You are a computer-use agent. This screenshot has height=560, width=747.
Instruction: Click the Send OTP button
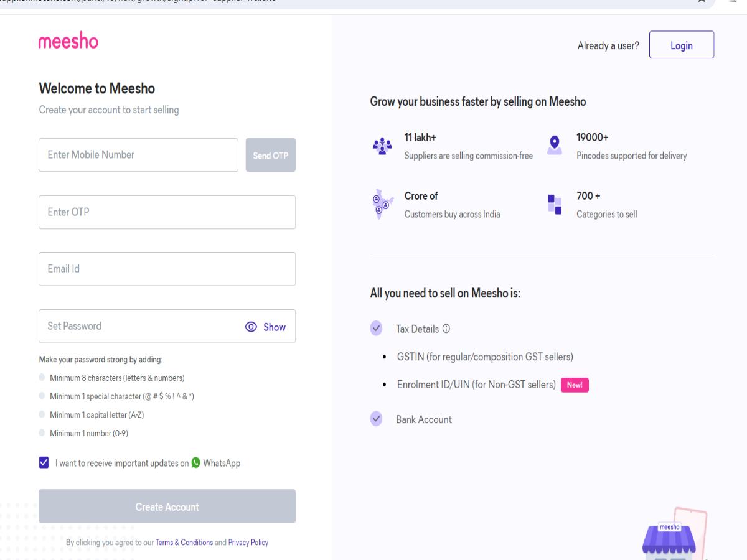tap(270, 154)
